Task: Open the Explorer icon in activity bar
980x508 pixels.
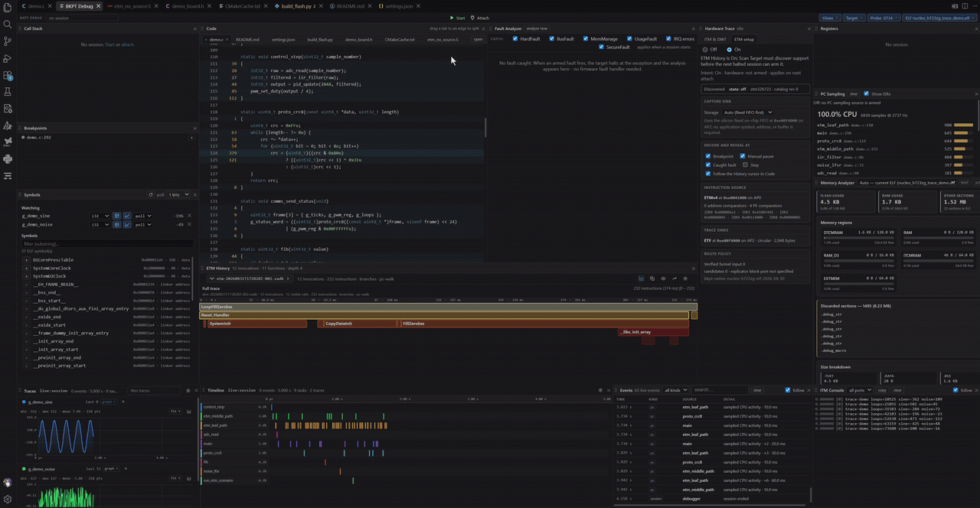Action: [8, 6]
